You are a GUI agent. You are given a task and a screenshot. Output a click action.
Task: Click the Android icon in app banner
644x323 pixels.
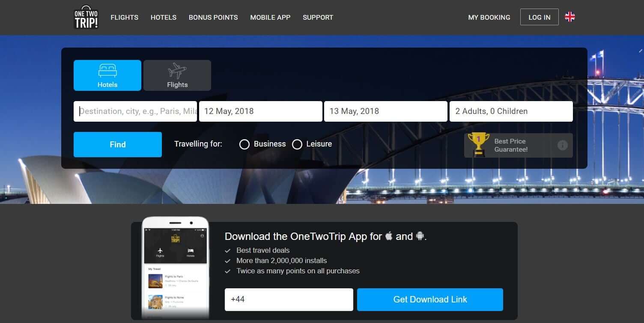pyautogui.click(x=420, y=236)
